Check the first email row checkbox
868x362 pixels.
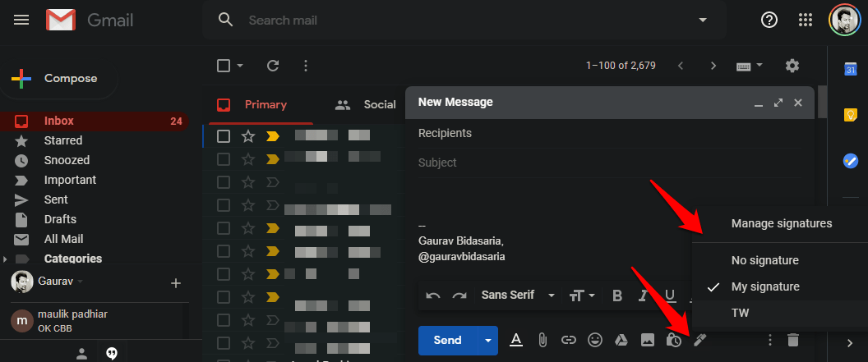click(224, 136)
